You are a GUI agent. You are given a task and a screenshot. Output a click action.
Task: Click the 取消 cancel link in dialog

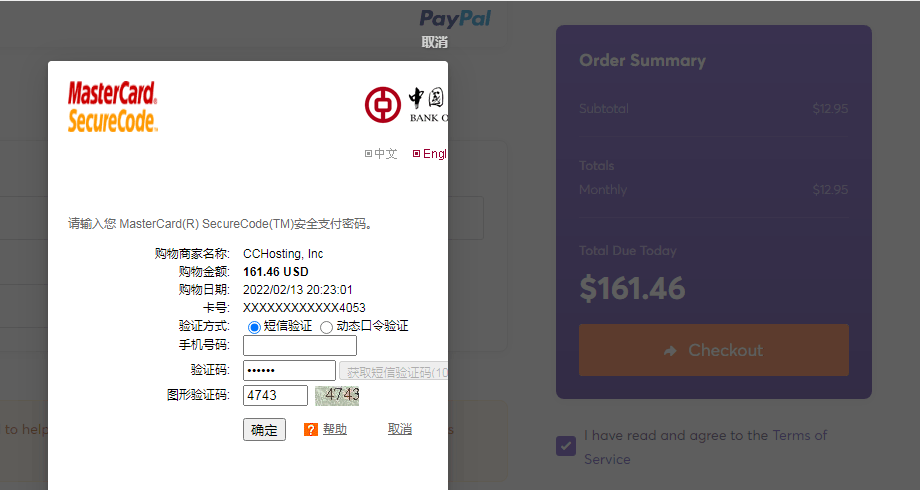[x=400, y=430]
